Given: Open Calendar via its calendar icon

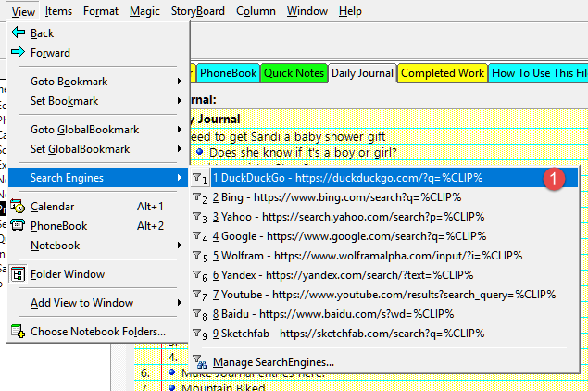Looking at the screenshot, I should tap(18, 207).
